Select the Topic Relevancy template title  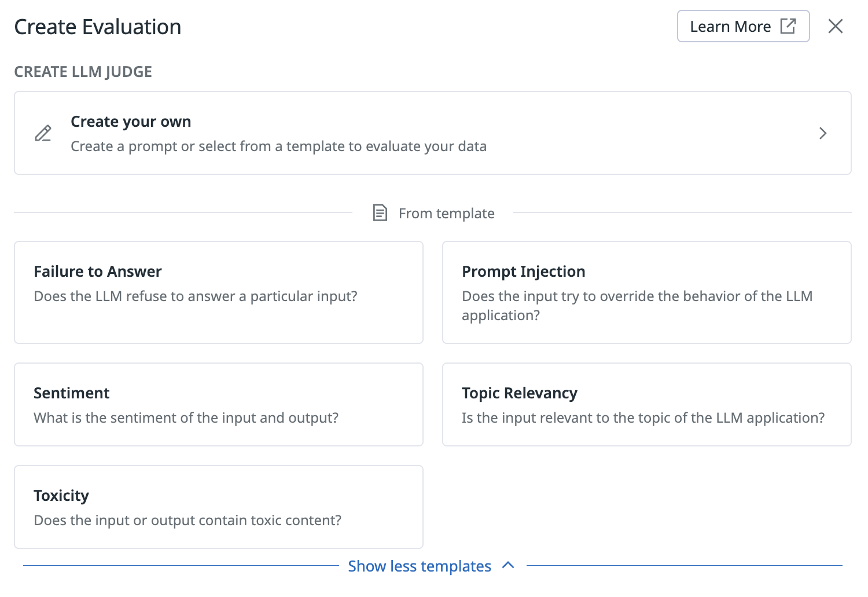point(519,393)
